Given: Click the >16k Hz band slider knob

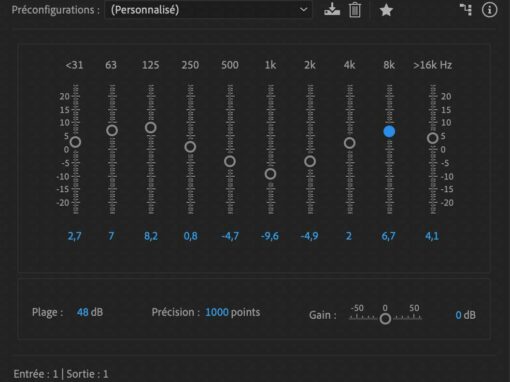Looking at the screenshot, I should (433, 138).
